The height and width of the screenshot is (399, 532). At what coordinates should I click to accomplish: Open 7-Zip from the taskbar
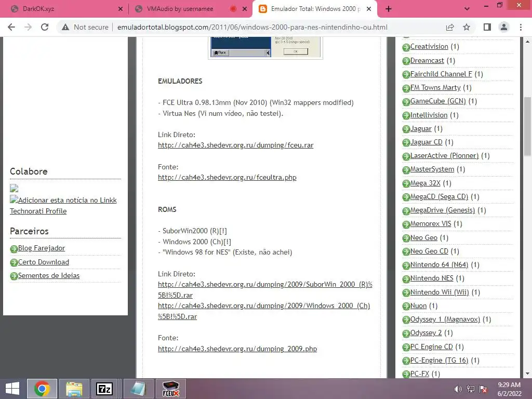coord(104,389)
